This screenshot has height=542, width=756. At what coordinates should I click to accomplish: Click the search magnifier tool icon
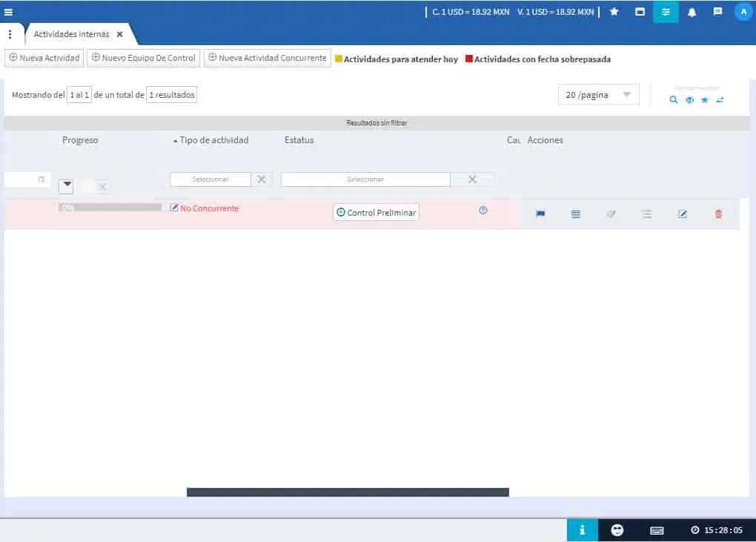pos(673,99)
